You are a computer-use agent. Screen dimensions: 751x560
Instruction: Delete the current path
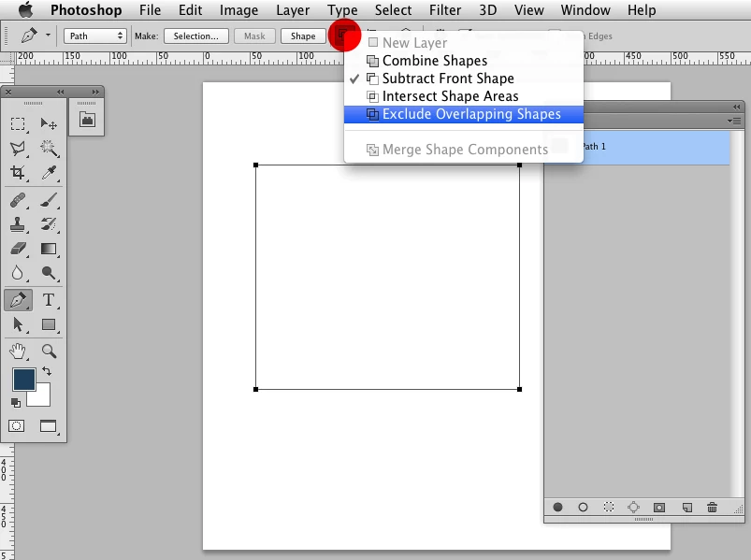pyautogui.click(x=713, y=508)
